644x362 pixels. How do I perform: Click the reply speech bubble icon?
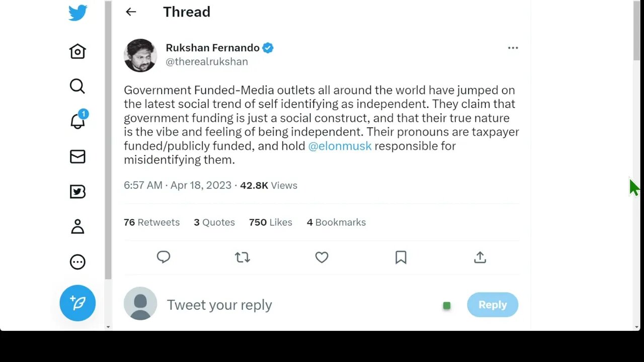[164, 257]
